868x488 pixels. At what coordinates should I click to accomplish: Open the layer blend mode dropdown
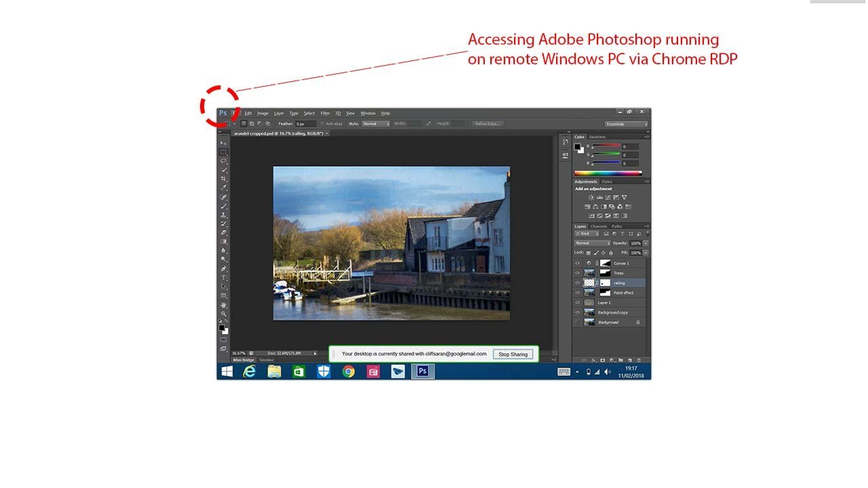[x=592, y=243]
